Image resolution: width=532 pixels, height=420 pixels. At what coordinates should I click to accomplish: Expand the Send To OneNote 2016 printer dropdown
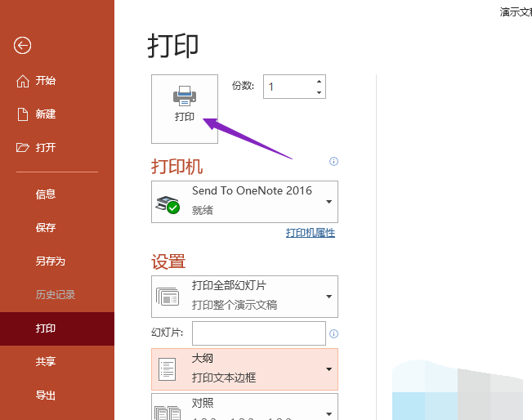click(329, 202)
